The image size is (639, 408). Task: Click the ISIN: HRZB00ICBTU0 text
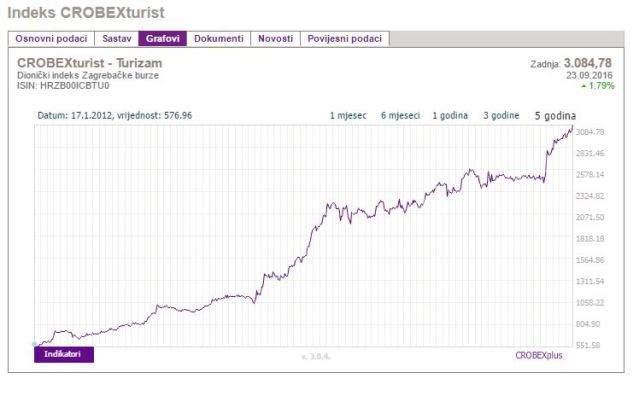click(63, 86)
